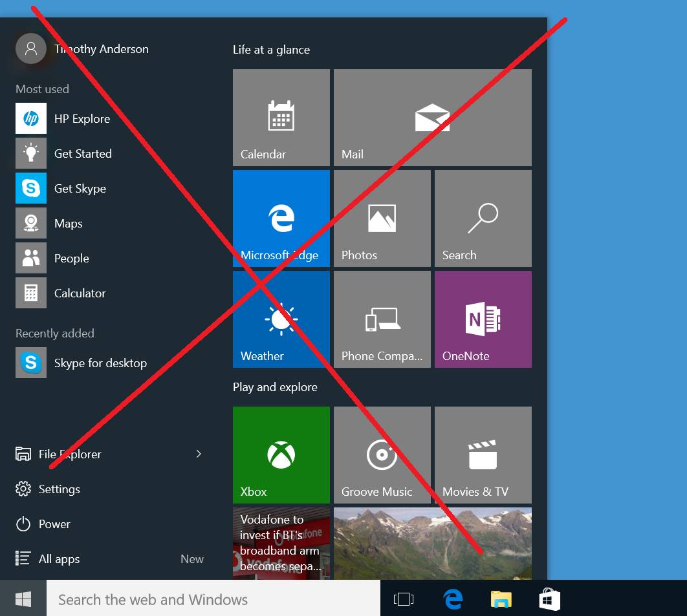
Task: Click the Get Skype label
Action: [x=80, y=189]
